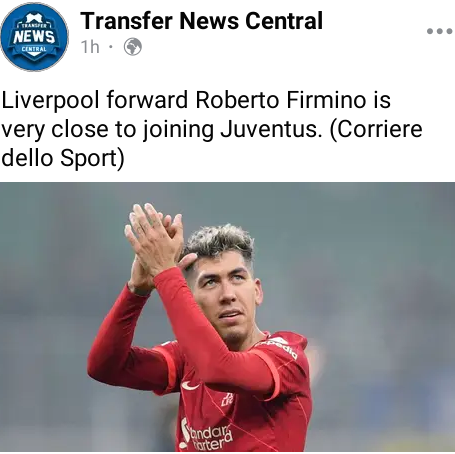
Task: Select the post text starting 'Liverpool forward'
Action: tap(212, 129)
